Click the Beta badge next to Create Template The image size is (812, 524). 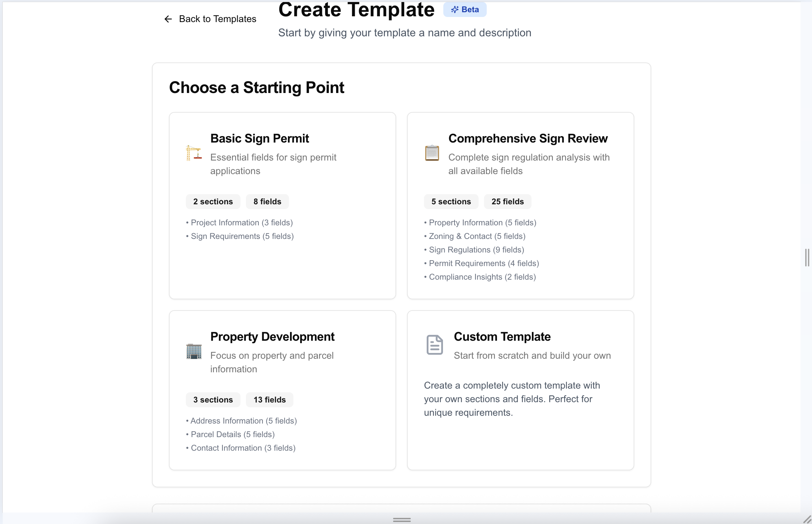(465, 9)
